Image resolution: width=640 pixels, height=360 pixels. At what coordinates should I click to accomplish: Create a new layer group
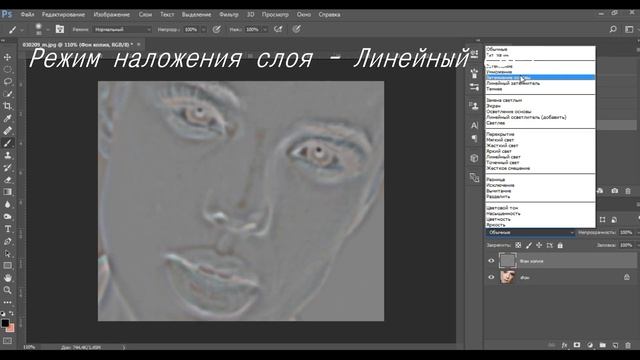pyautogui.click(x=602, y=345)
